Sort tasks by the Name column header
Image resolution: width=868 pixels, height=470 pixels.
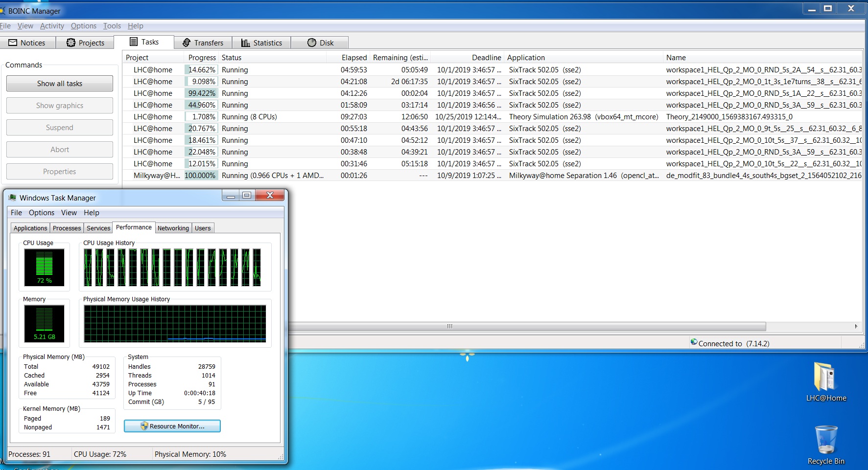[762, 58]
